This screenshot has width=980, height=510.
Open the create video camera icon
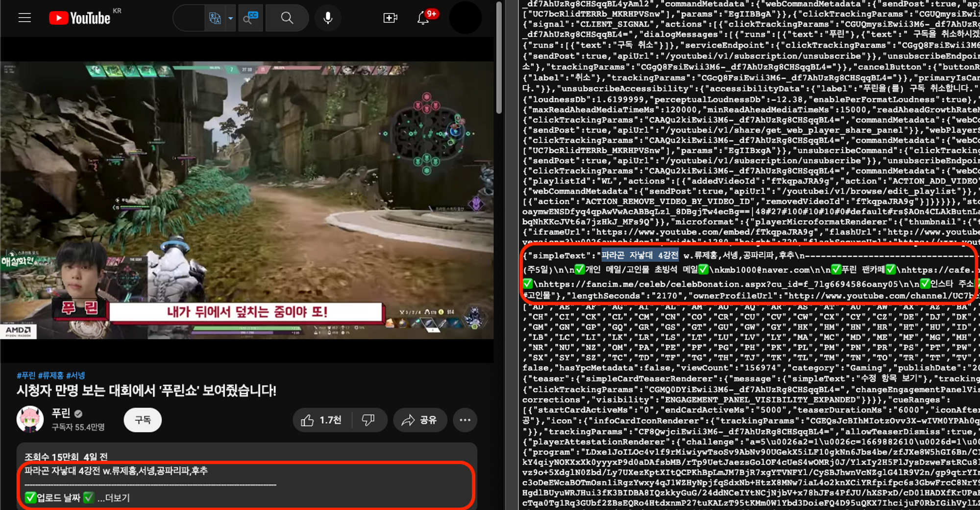coord(390,18)
